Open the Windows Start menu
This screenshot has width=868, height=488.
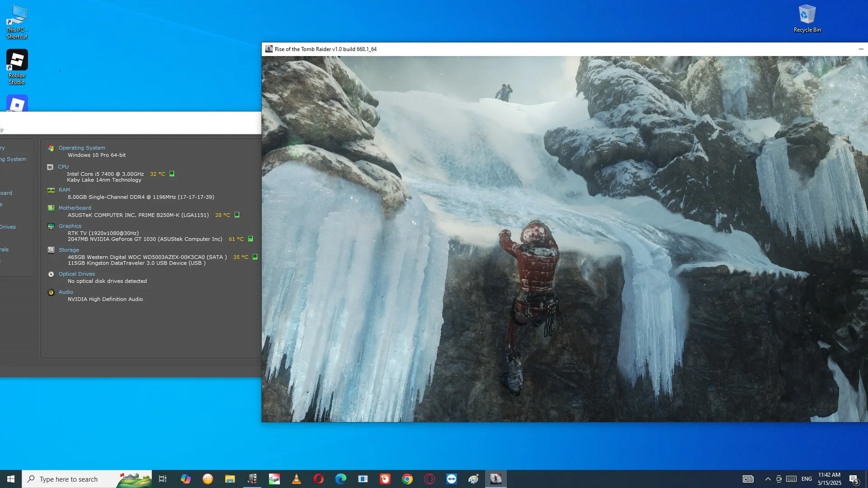(x=11, y=479)
